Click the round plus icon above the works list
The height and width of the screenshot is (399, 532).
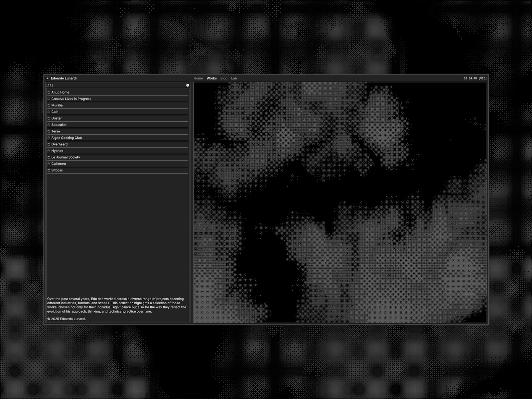[188, 85]
